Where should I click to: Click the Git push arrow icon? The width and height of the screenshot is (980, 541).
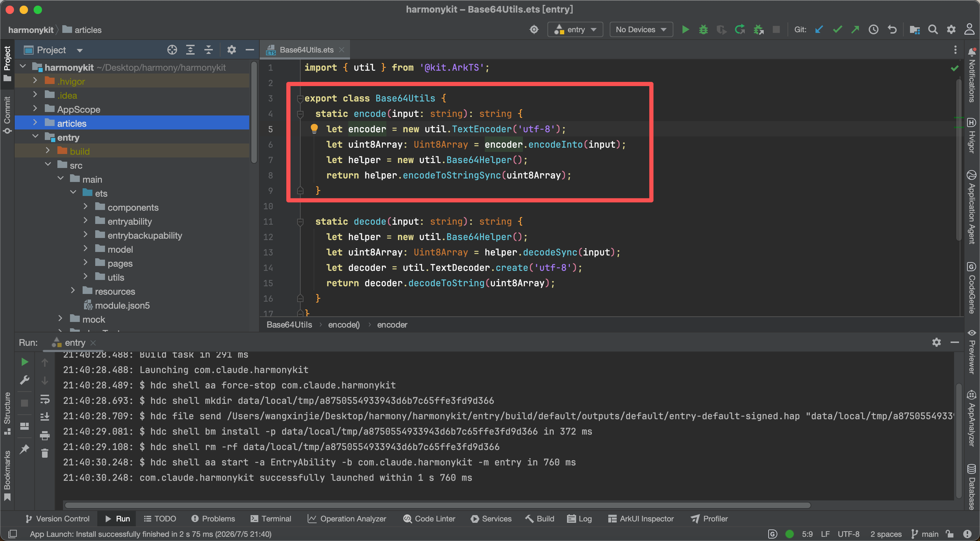(x=855, y=30)
